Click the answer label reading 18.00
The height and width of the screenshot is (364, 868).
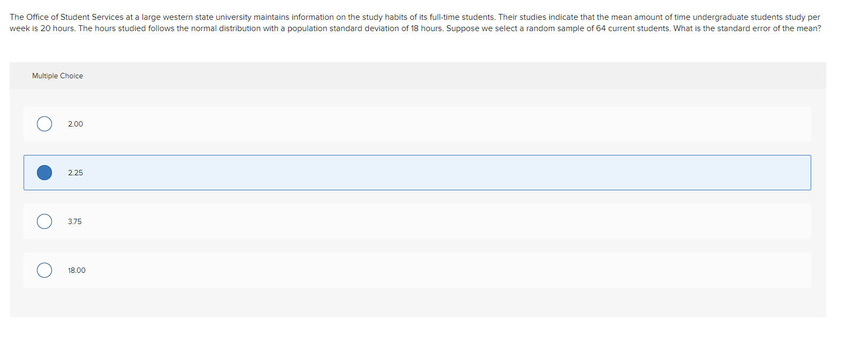coord(77,270)
